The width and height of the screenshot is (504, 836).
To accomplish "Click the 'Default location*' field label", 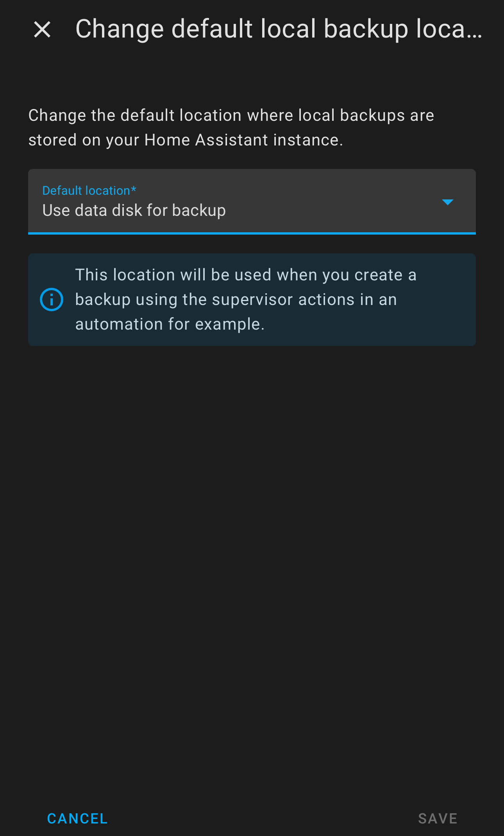I will (x=89, y=190).
